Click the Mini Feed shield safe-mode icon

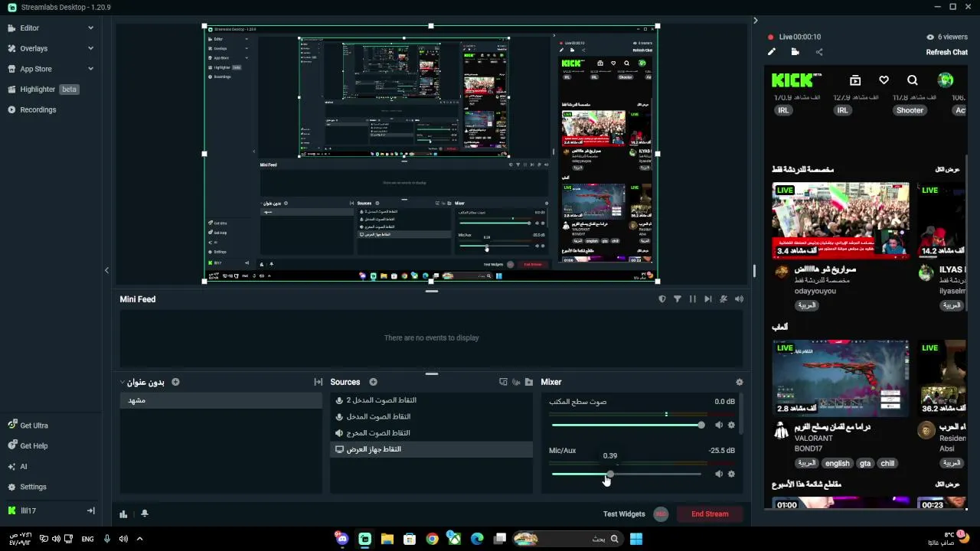662,299
